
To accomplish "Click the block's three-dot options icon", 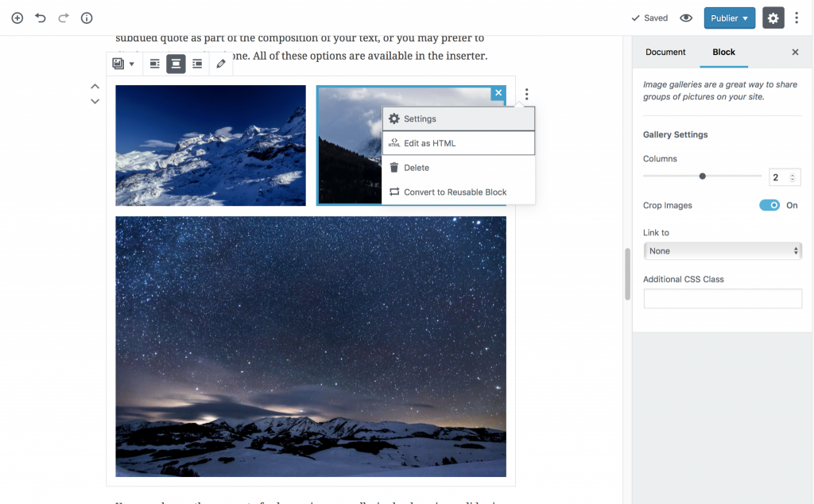I will [x=526, y=94].
